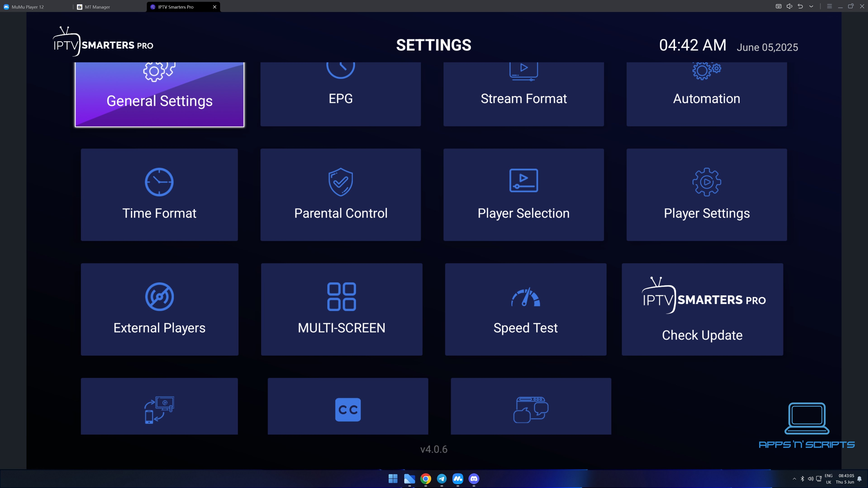
Task: Open External Players settings
Action: [159, 309]
